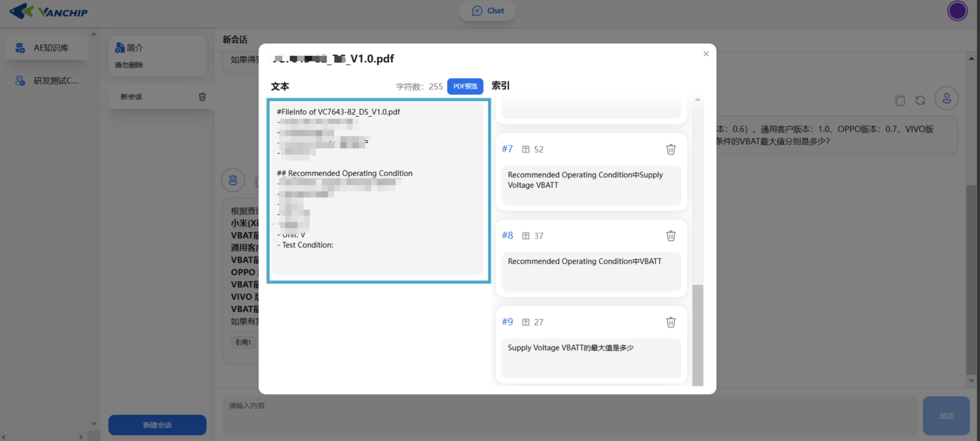Close the PDF detail dialog
The height and width of the screenshot is (441, 980).
[706, 54]
